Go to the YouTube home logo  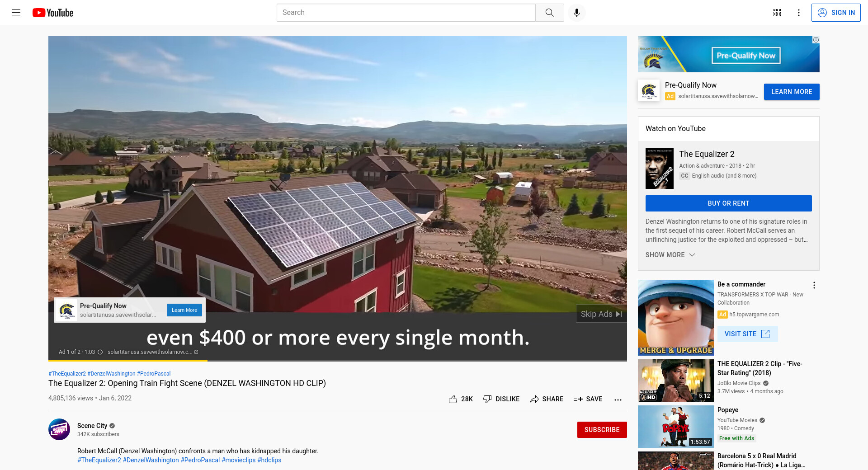pyautogui.click(x=53, y=13)
